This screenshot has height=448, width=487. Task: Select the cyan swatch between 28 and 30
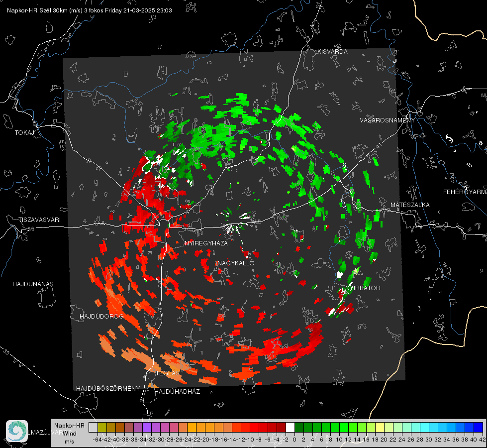coord(424,428)
